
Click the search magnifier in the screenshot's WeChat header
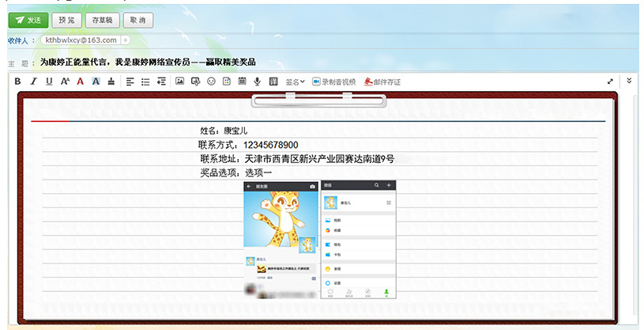click(377, 185)
